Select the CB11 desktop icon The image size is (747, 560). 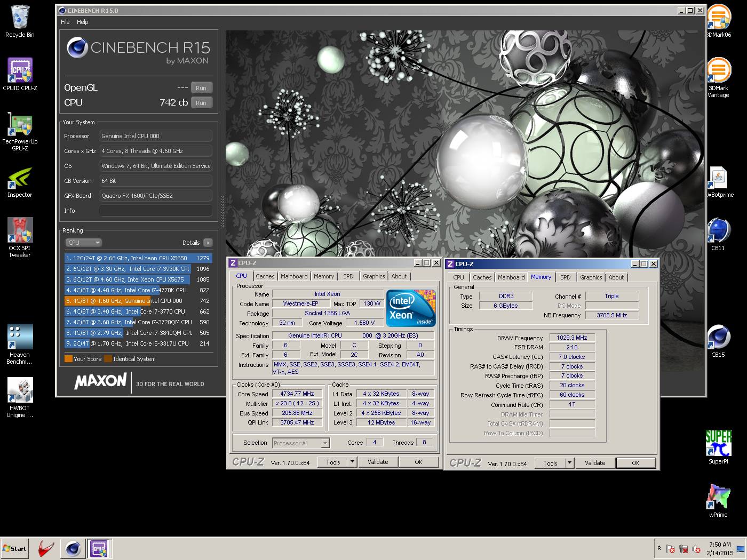coord(718,235)
